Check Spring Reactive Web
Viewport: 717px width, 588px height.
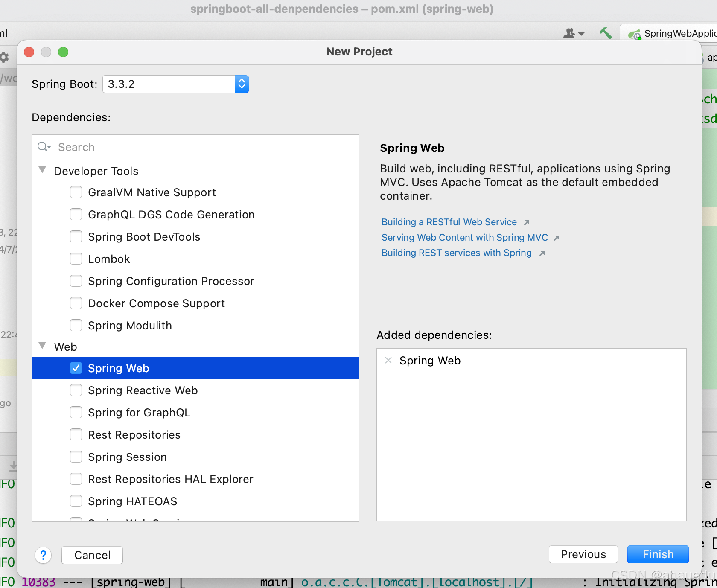[x=76, y=390]
